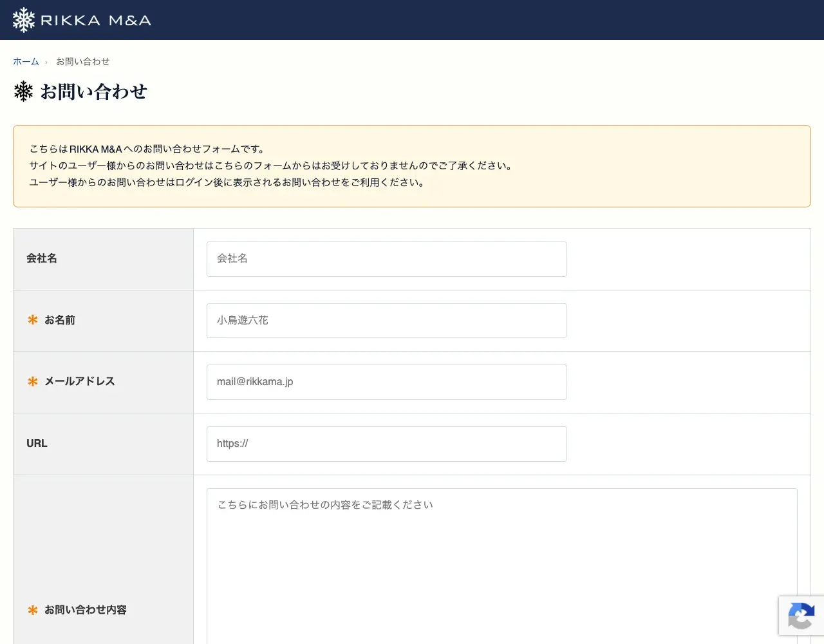The width and height of the screenshot is (824, 644).
Task: Open the ホーム breadcrumb link
Action: (26, 62)
